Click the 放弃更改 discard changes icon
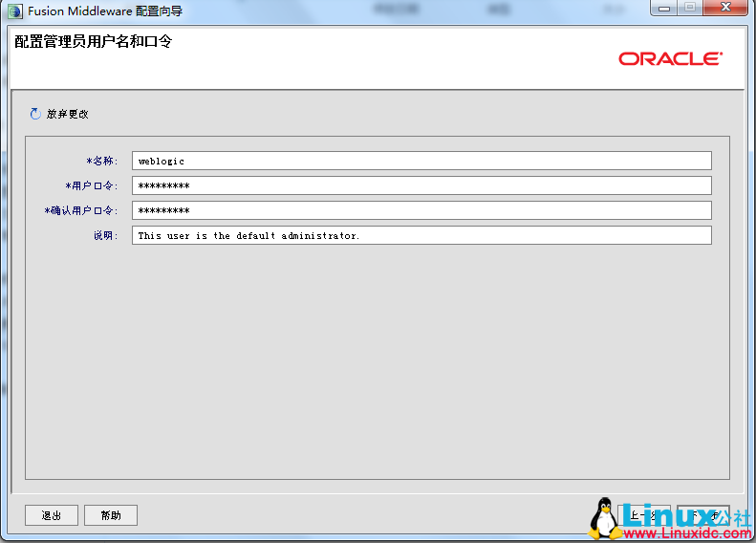Viewport: 756px width, 543px height. [x=35, y=114]
